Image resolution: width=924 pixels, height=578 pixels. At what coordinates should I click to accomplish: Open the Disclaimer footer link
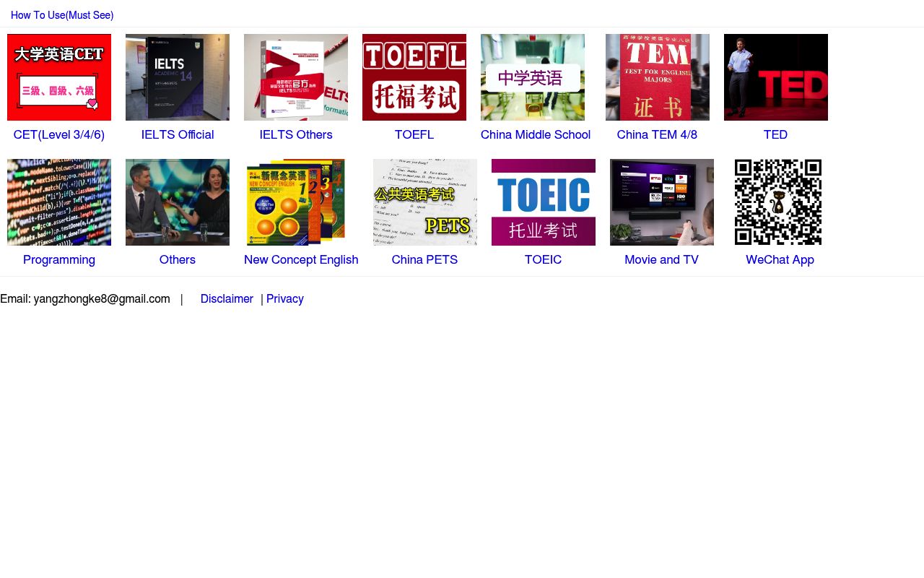pos(227,298)
